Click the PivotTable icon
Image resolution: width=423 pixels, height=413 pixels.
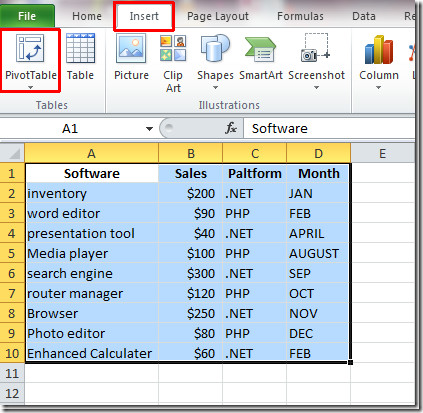[x=30, y=48]
